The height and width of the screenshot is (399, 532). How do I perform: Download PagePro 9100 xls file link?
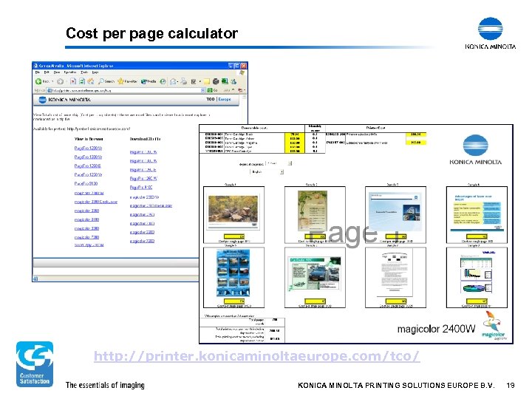tap(141, 187)
